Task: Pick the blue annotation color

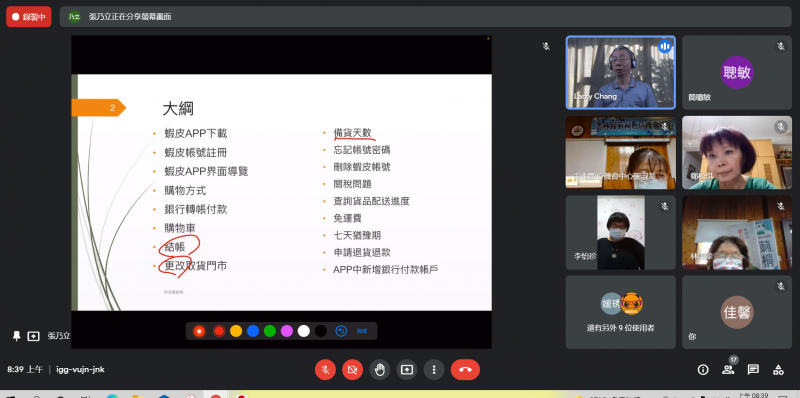Action: [x=253, y=331]
